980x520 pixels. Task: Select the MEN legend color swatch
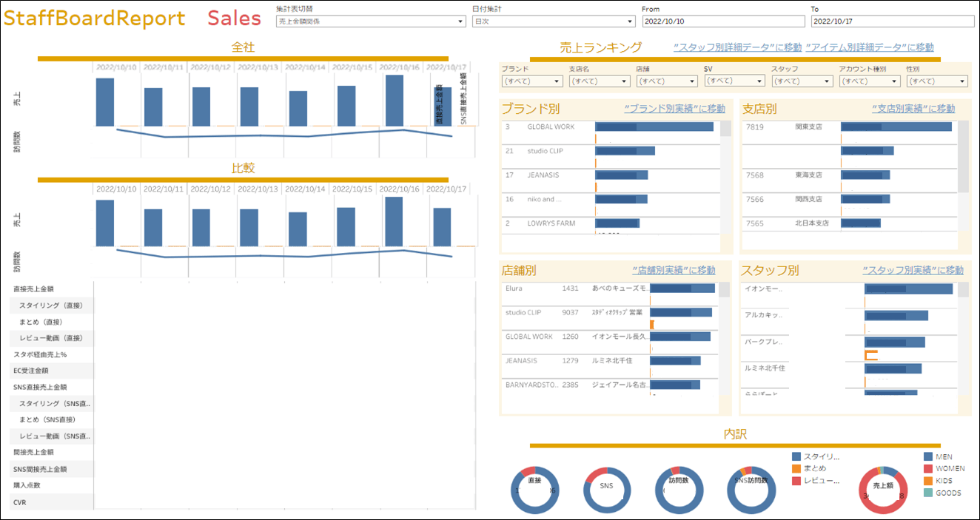point(929,457)
